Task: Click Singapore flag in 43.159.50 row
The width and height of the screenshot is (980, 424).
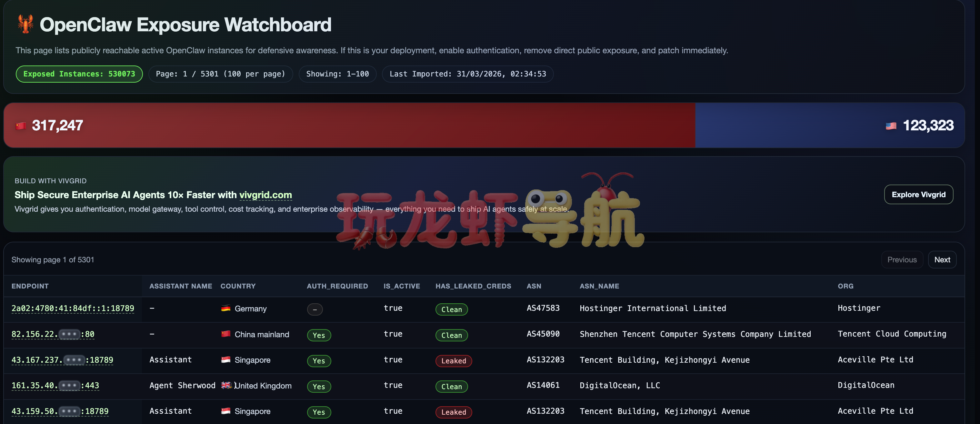Action: (x=225, y=411)
